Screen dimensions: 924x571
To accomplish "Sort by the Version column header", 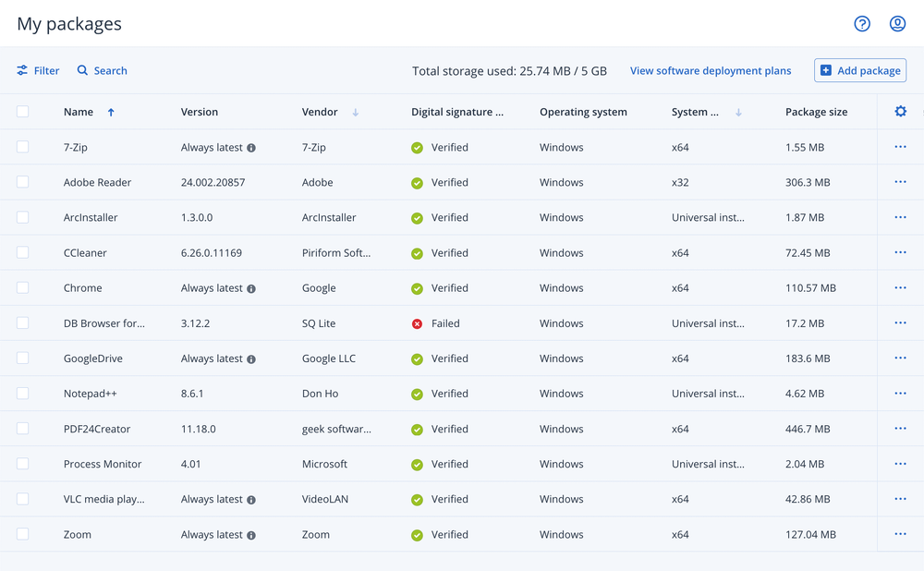I will click(200, 112).
